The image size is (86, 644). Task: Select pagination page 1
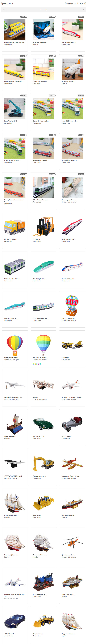pyautogui.click(x=41, y=10)
